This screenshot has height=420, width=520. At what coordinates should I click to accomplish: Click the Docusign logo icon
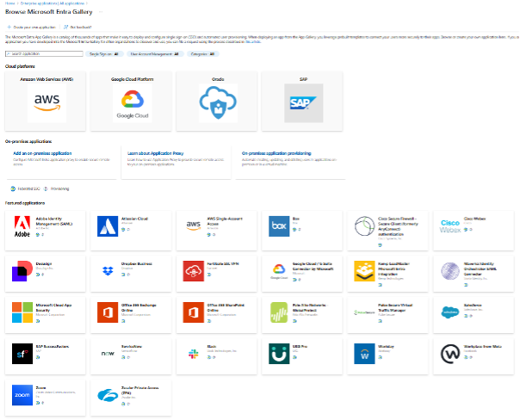(x=22, y=271)
